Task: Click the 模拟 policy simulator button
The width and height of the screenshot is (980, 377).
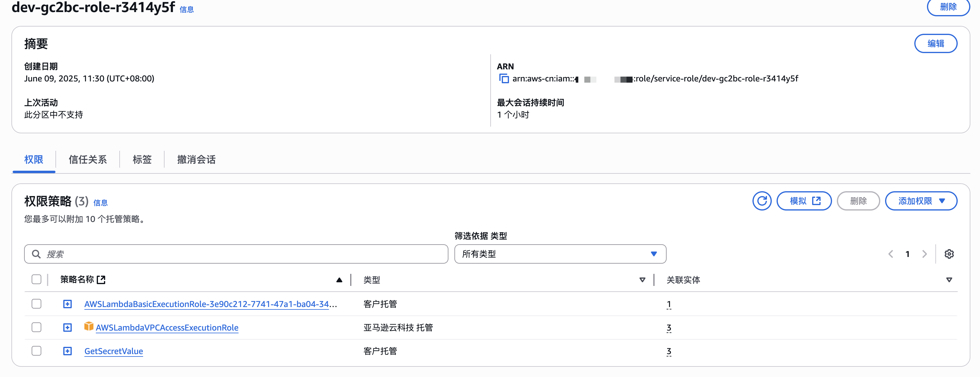Action: [804, 201]
